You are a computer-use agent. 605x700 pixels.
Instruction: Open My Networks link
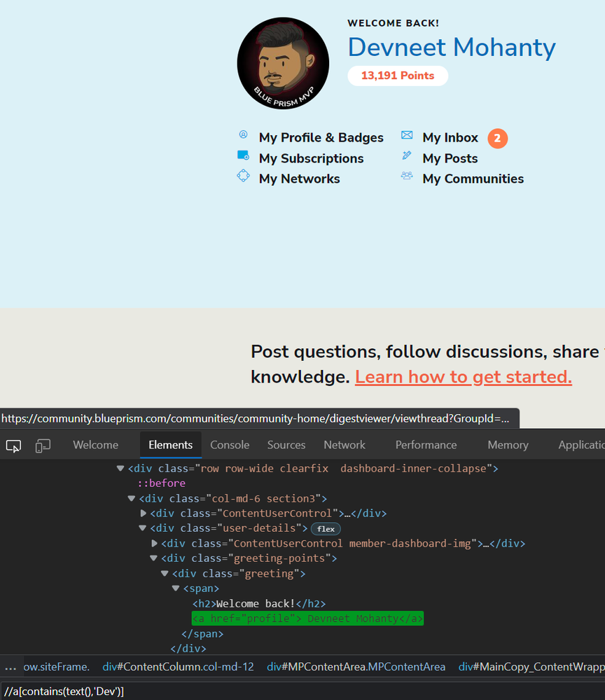tap(300, 179)
